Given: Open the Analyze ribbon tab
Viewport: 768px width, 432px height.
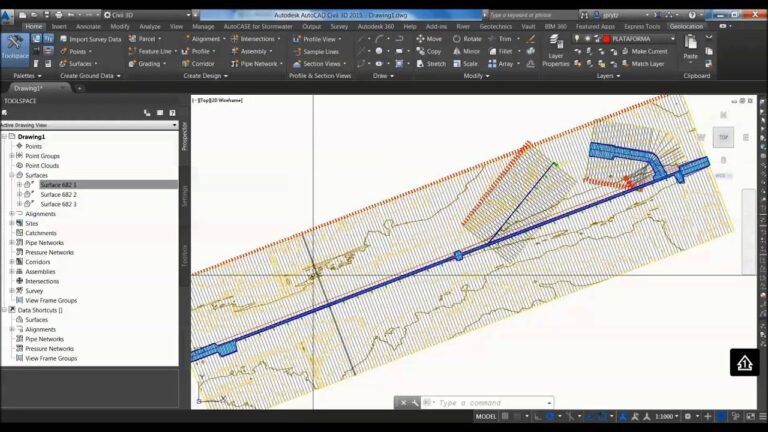Looking at the screenshot, I should click(150, 26).
